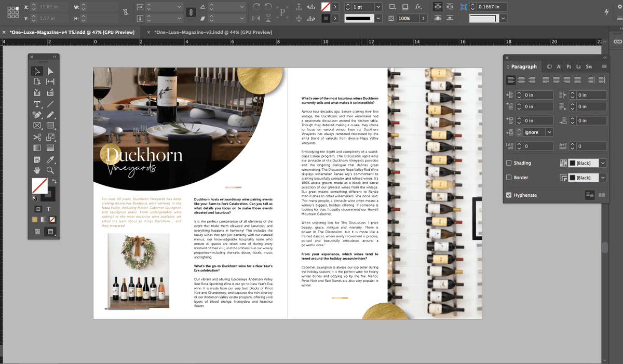Click the Apply None swatch in Tools
Screen dimensions: 623x364
52,220
